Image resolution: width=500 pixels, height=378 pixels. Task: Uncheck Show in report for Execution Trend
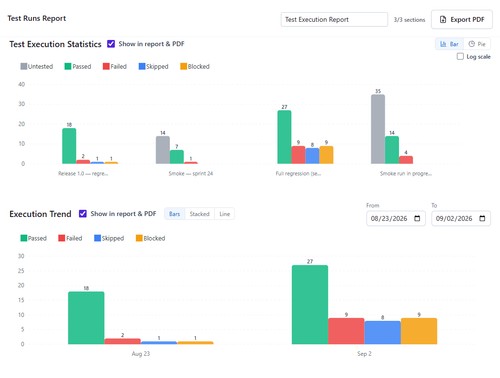[x=83, y=214]
